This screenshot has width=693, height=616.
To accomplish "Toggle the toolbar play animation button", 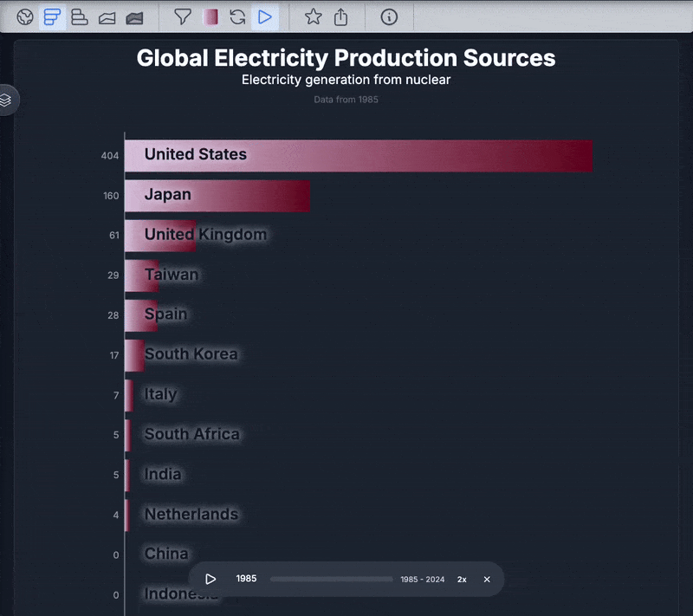I will tap(265, 16).
